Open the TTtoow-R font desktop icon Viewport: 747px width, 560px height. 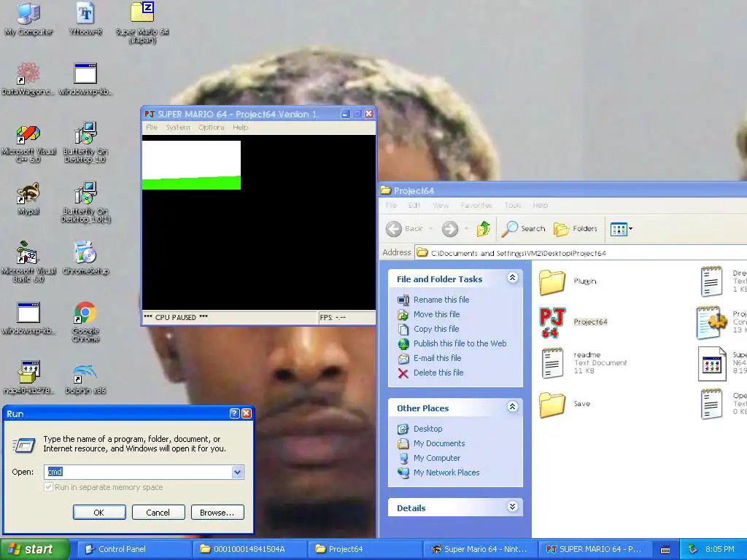tap(86, 19)
